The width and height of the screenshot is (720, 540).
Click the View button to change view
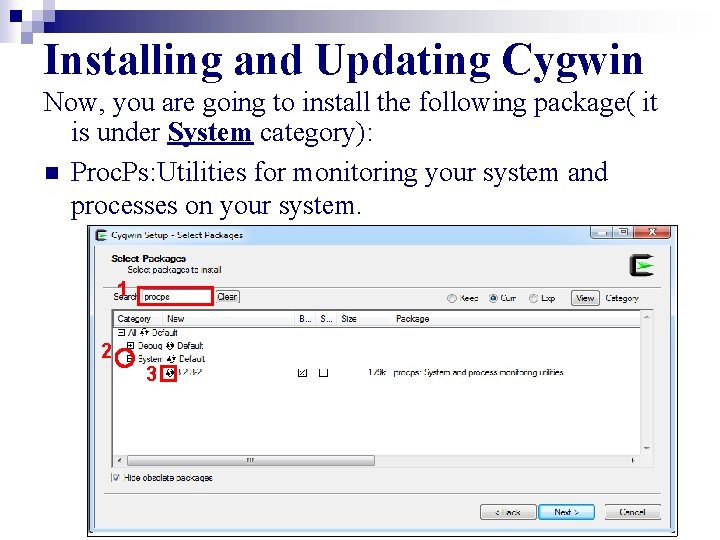(x=585, y=298)
